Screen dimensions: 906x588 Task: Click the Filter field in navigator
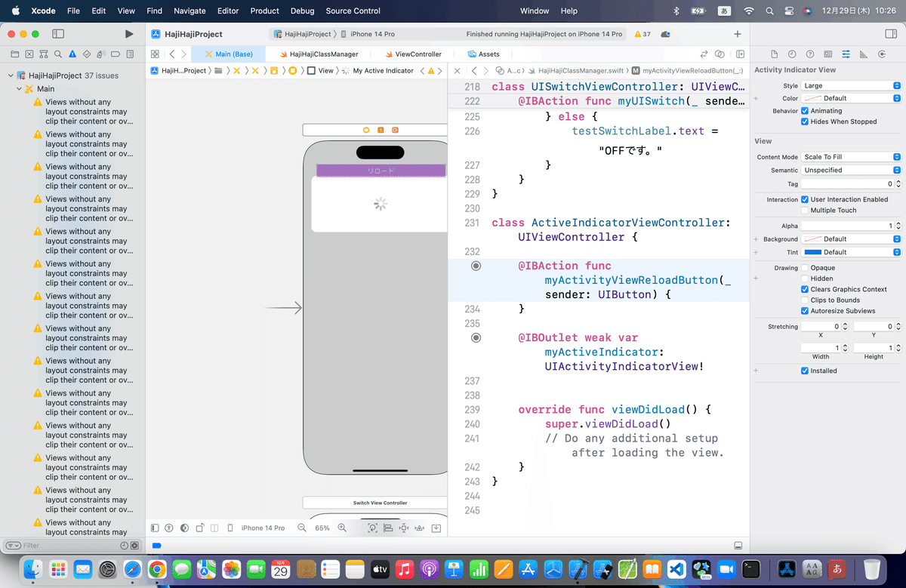click(67, 545)
